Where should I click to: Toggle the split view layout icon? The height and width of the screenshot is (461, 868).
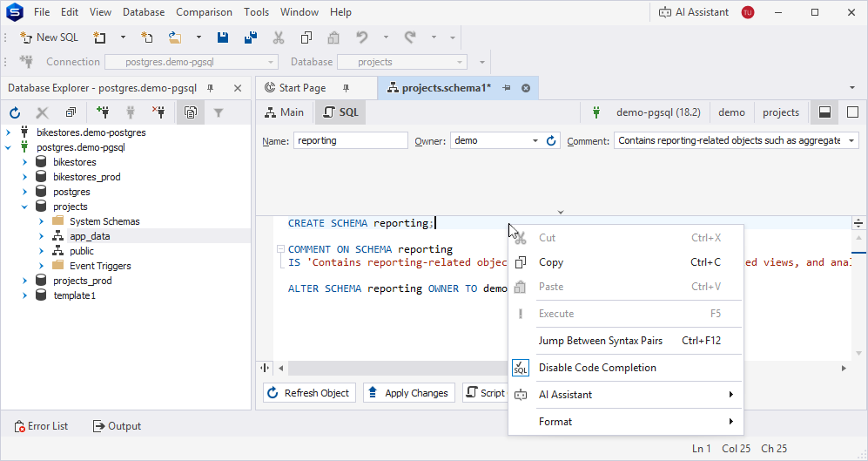point(824,112)
